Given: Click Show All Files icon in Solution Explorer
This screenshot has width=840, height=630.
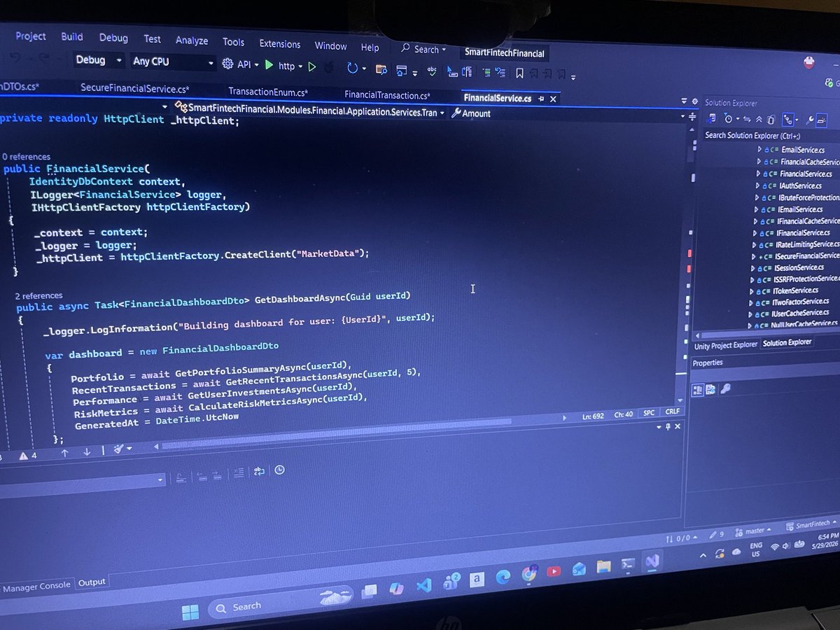Looking at the screenshot, I should (771, 120).
